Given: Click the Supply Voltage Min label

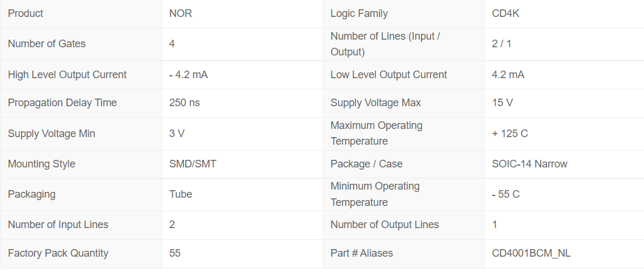Looking at the screenshot, I should coord(51,134).
